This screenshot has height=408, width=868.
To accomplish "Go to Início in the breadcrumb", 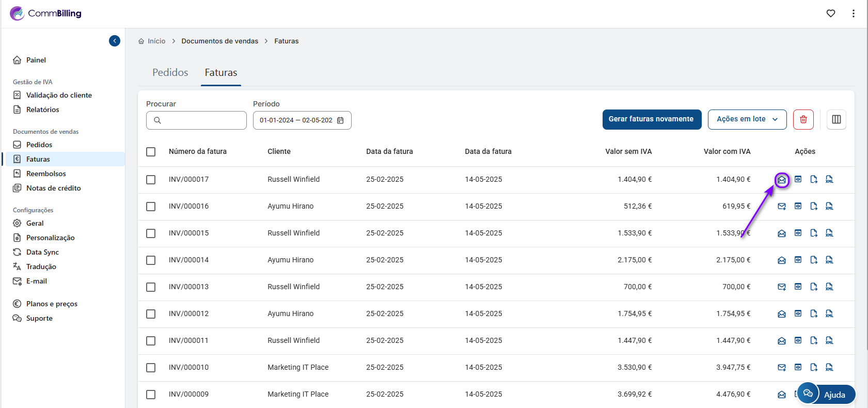I will [156, 41].
